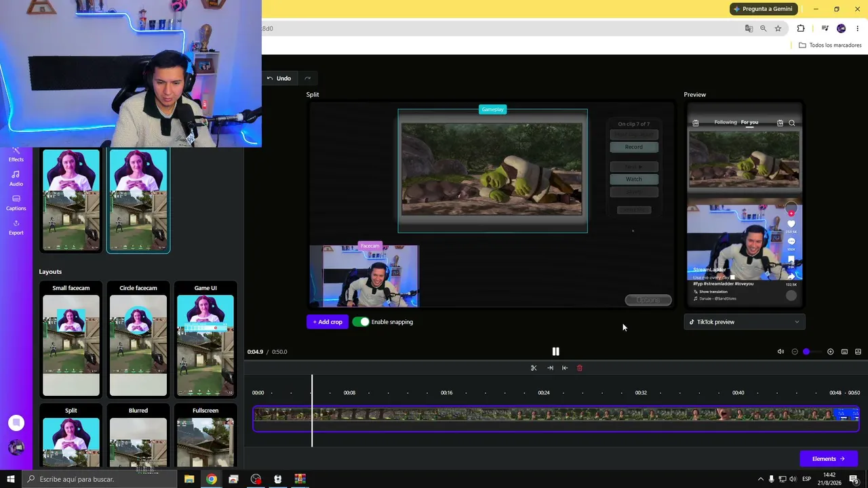Viewport: 868px width, 488px height.
Task: Click the 00:16 mark on timeline ruler
Action: coord(447,393)
